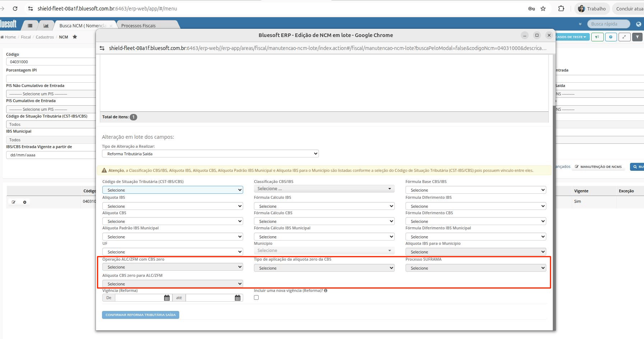Open the blue help question mark icon
Image resolution: width=644 pixels, height=339 pixels.
611,37
